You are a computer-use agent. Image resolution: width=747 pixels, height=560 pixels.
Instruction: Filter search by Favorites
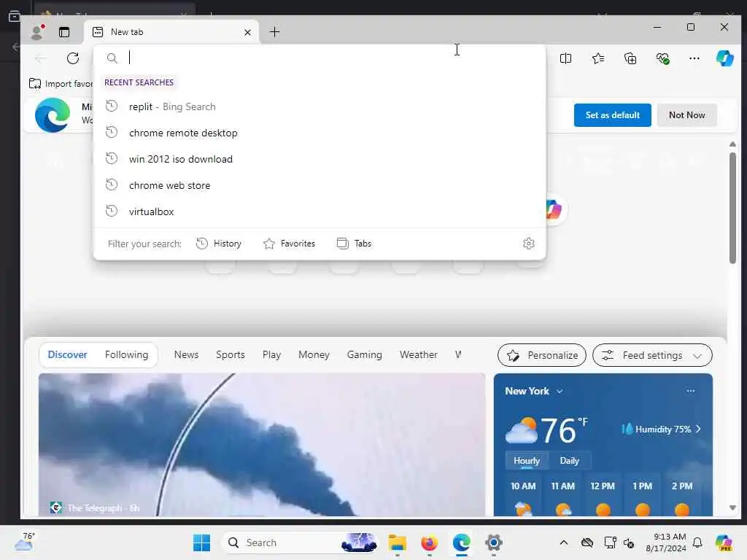289,244
